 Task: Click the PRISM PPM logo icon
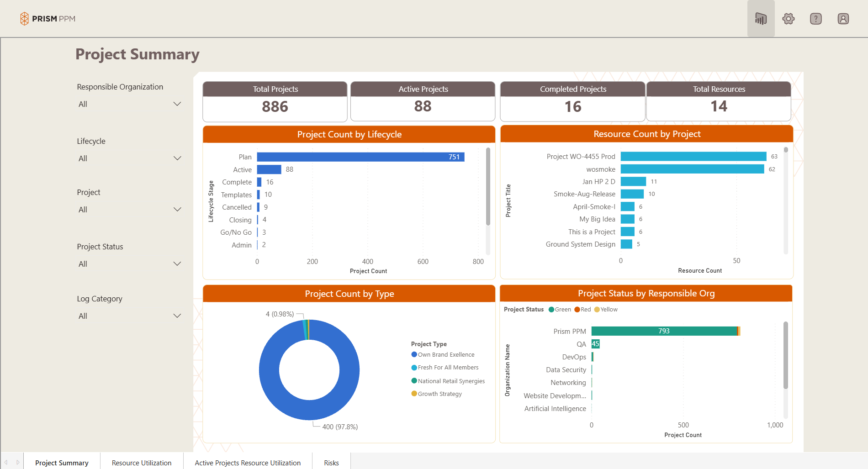25,18
